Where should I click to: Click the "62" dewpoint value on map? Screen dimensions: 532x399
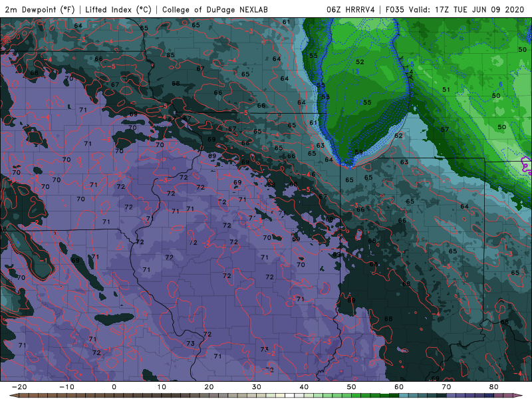(398, 136)
